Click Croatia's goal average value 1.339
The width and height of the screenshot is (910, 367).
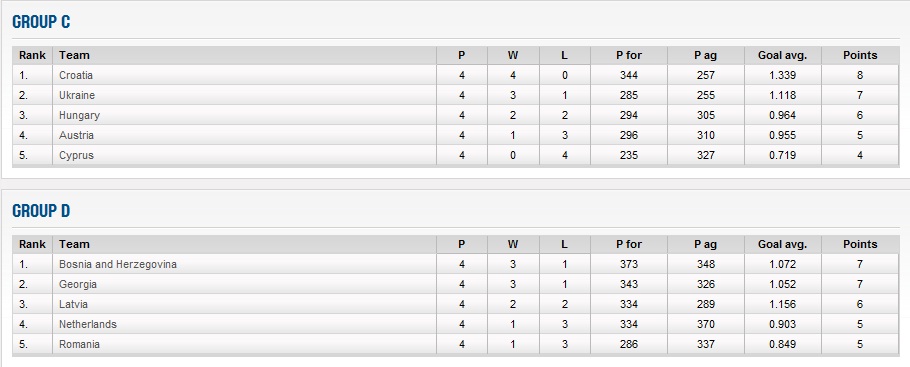pyautogui.click(x=782, y=75)
